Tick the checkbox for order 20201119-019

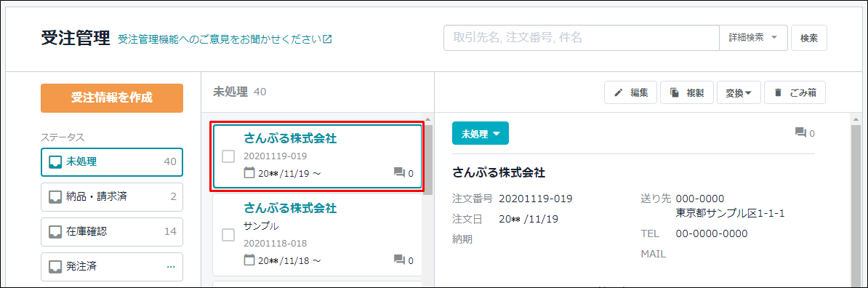(228, 157)
